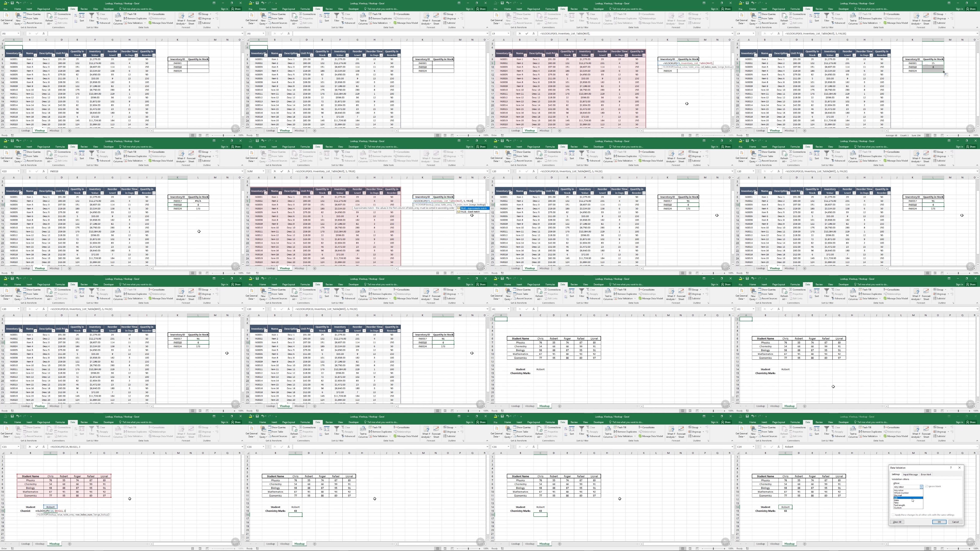The height and width of the screenshot is (551, 980).
Task: Open the Home ribbon tab in #N/A window
Action: [18, 147]
